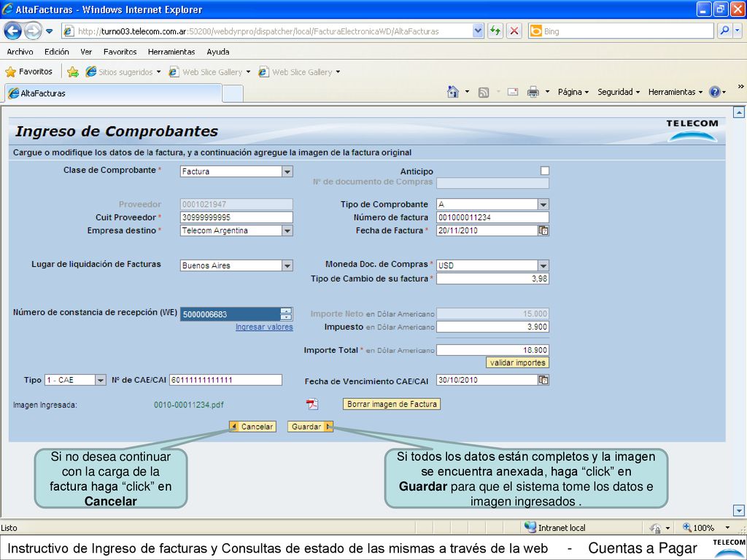Open Moneda Doc. de Compras dropdown

pos(543,265)
